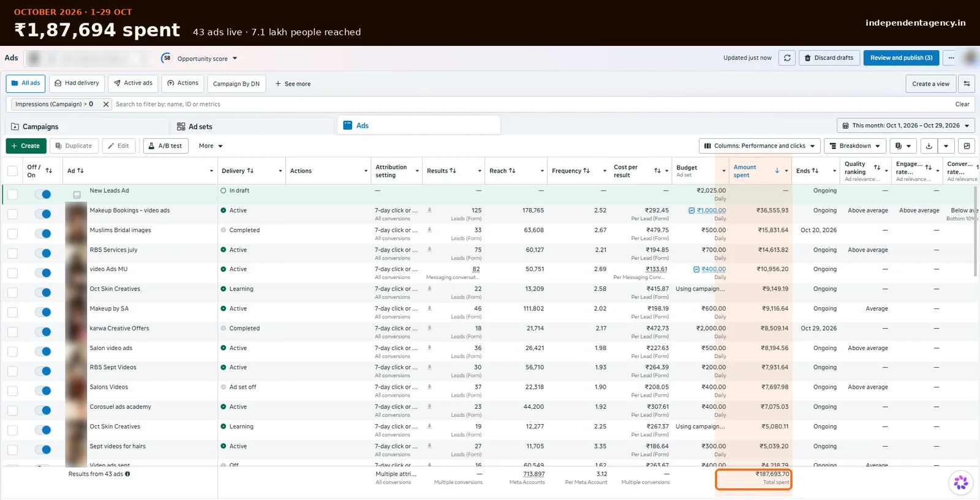Open the Breakdown dropdown
The width and height of the screenshot is (980, 500).
point(855,146)
